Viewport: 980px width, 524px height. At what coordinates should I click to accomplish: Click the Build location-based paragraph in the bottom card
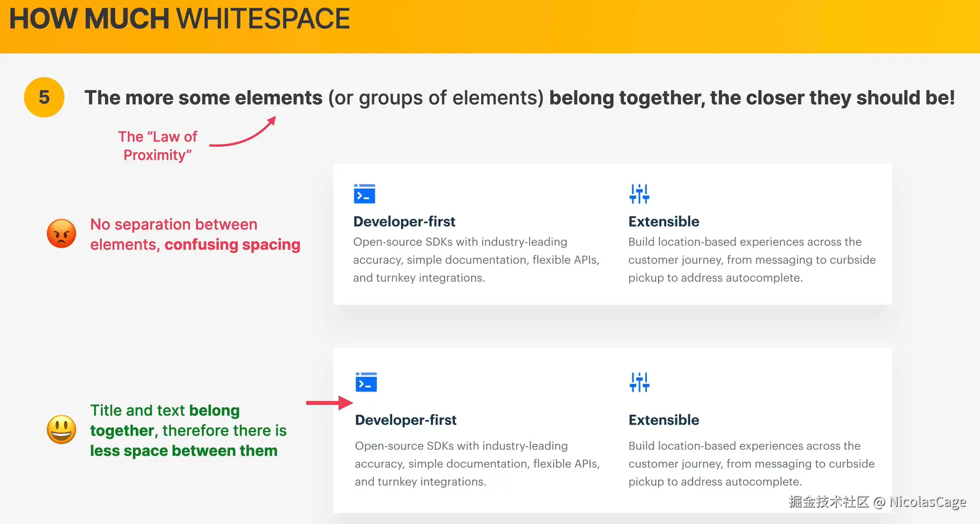(751, 464)
